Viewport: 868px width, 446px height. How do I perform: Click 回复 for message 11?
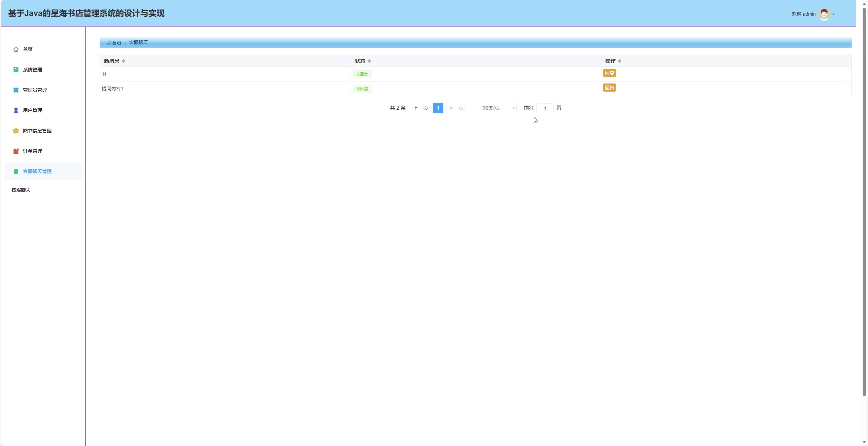coord(609,73)
